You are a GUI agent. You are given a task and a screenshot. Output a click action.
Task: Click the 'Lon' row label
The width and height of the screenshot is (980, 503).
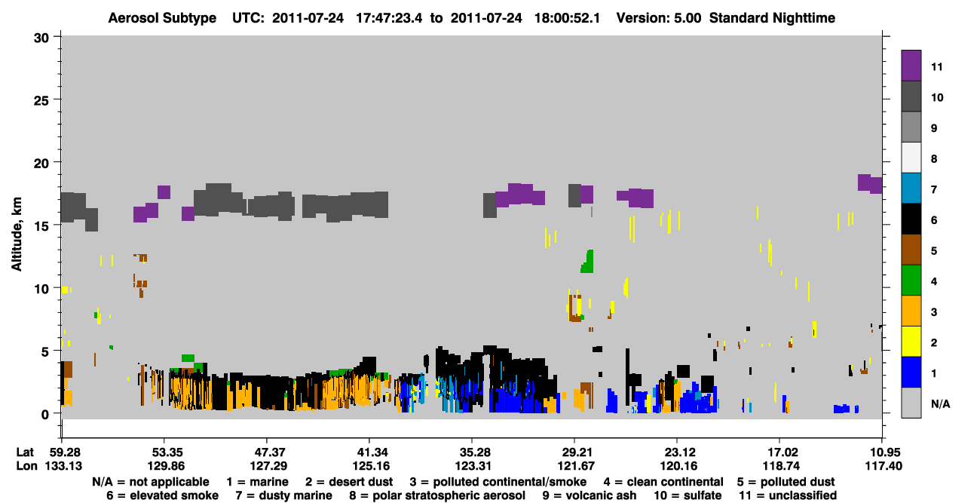26,466
